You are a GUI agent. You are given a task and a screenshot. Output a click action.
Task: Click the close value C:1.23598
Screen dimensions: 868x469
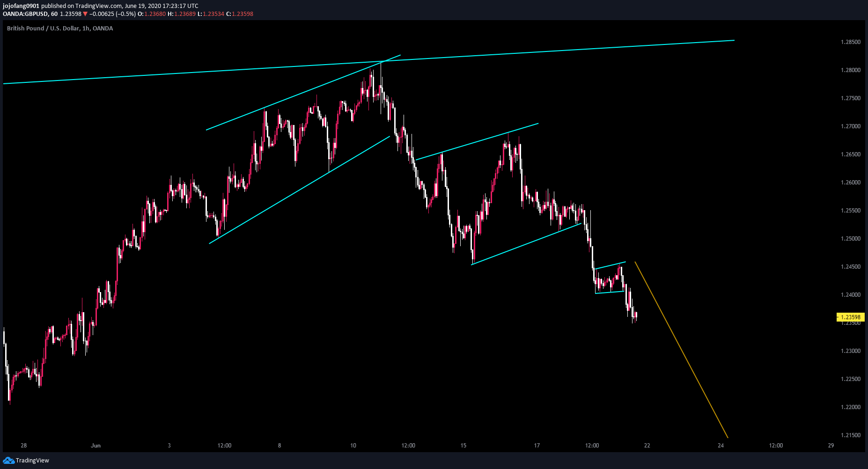click(240, 14)
